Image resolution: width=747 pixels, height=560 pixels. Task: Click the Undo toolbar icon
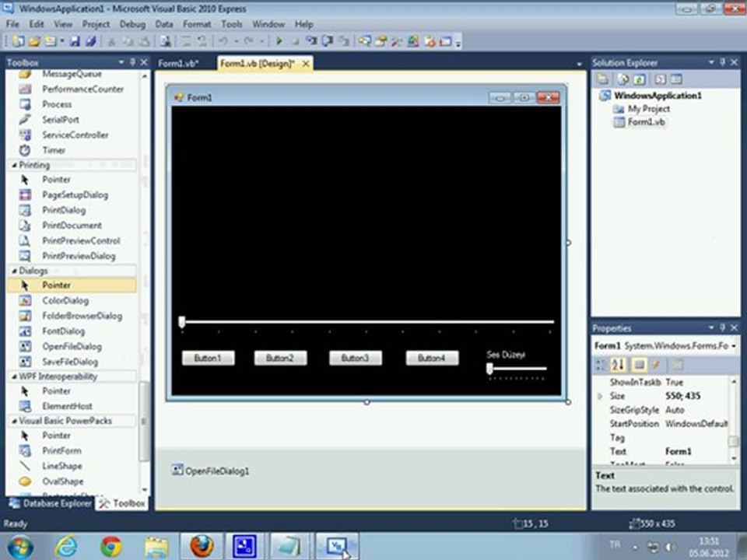point(223,41)
